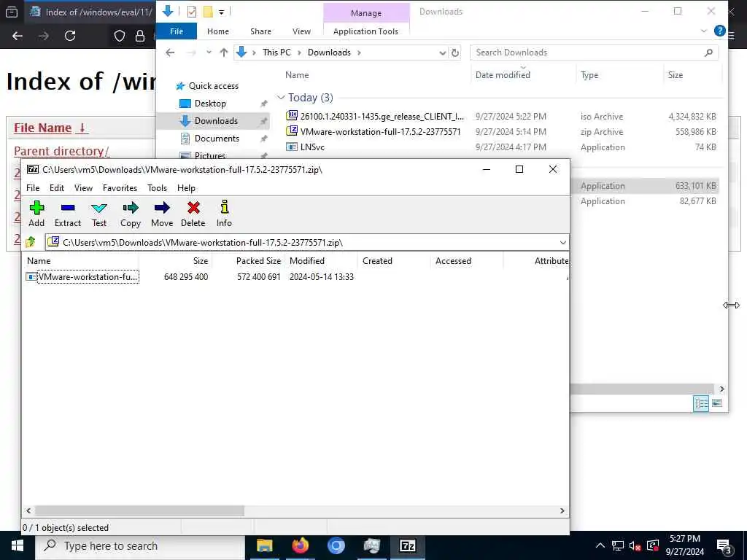
Task: Select the VMware-workstation-fu... file in 7-Zip
Action: 82,277
